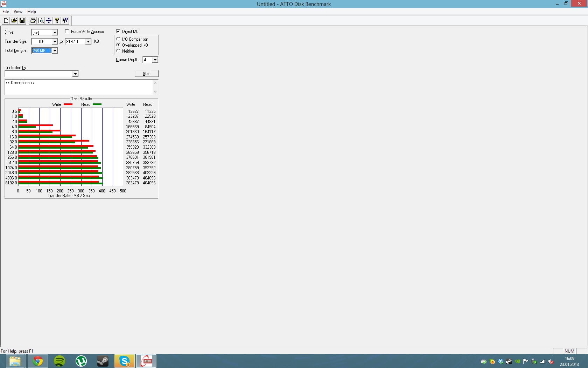Image resolution: width=588 pixels, height=368 pixels.
Task: Click the Read value 403229 for 2048.0
Action: [149, 173]
